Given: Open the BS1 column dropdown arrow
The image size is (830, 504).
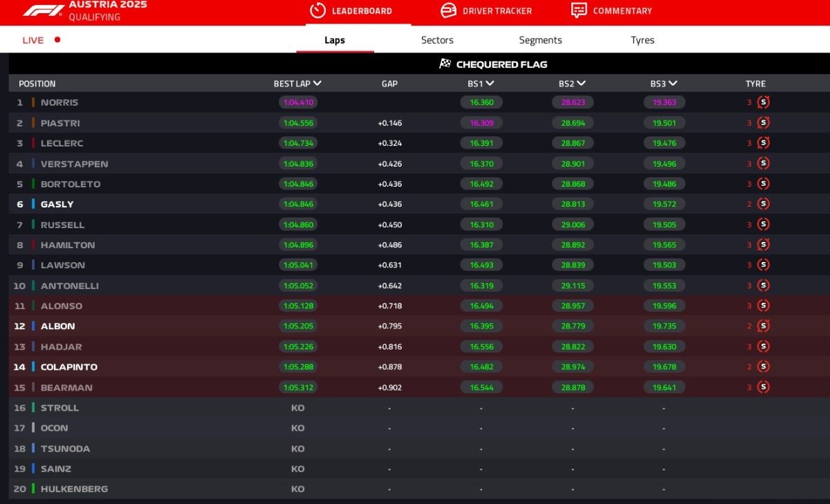Looking at the screenshot, I should point(490,84).
